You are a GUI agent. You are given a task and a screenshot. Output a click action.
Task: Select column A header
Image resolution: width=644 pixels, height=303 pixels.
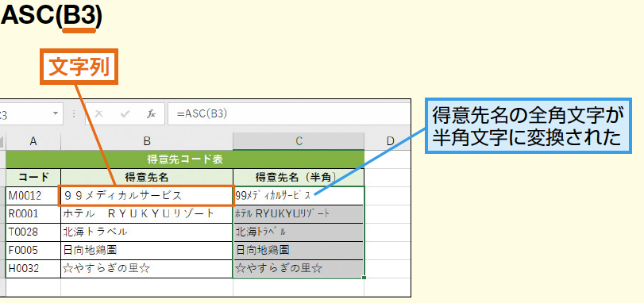tap(33, 141)
